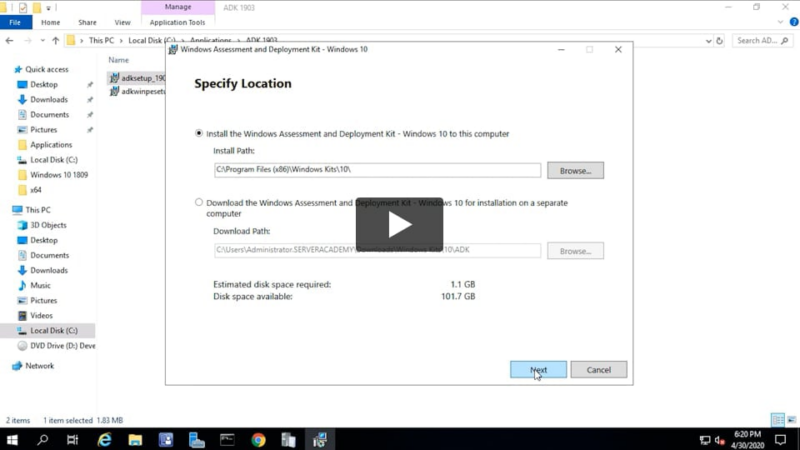
Task: Switch to the View ribbon tab
Action: 122,22
